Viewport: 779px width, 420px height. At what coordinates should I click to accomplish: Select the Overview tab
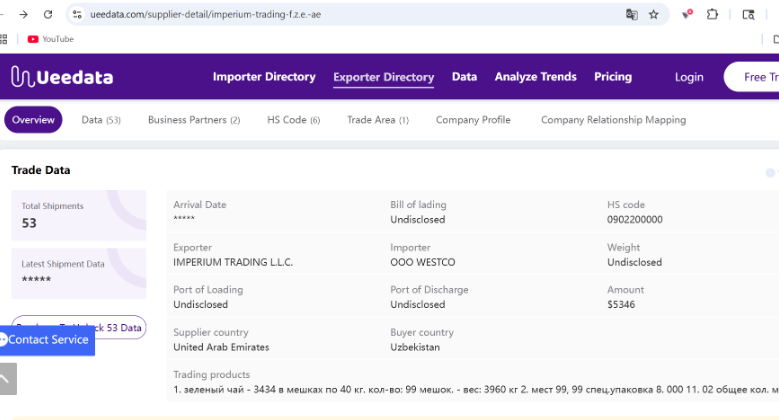pos(33,120)
